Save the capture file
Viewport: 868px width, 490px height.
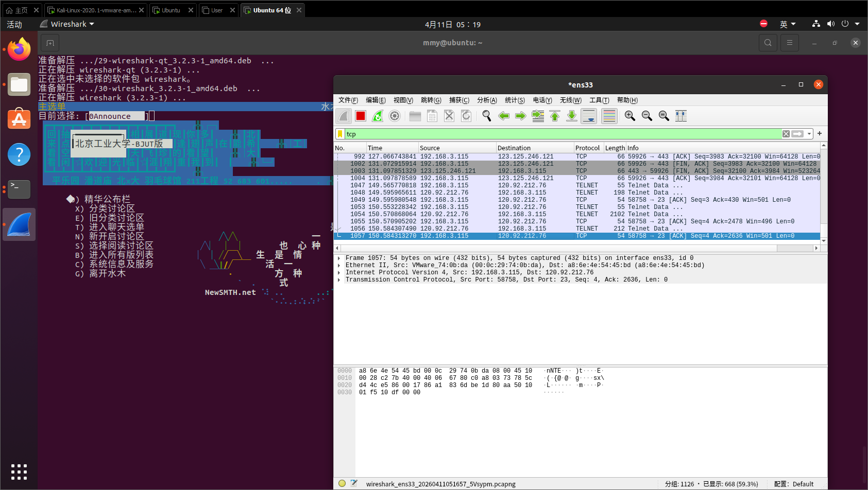coord(432,116)
